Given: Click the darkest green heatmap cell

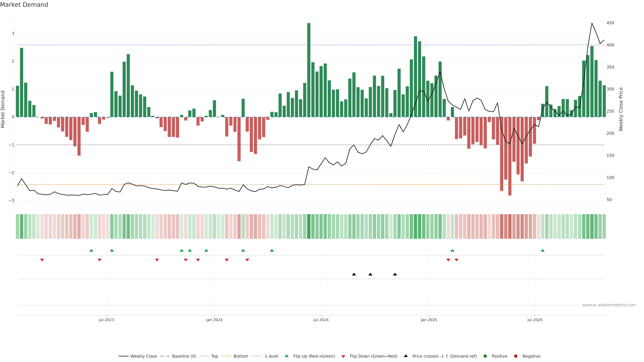Looking at the screenshot, I should (x=309, y=226).
